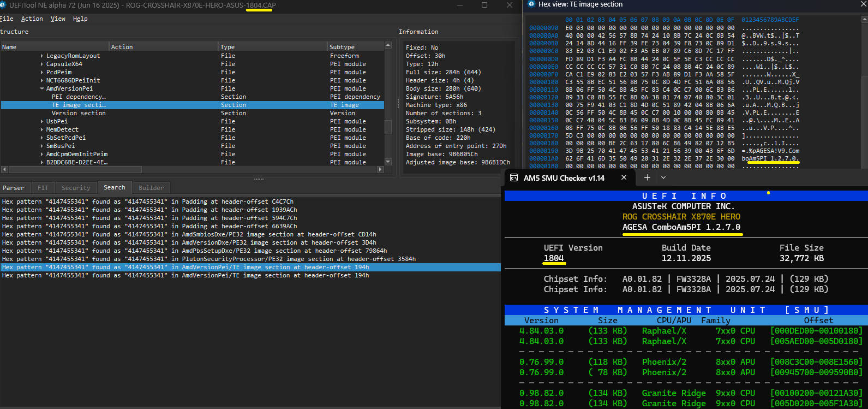Click the terminal icon on AM5 SMU Checker tab

(x=513, y=178)
